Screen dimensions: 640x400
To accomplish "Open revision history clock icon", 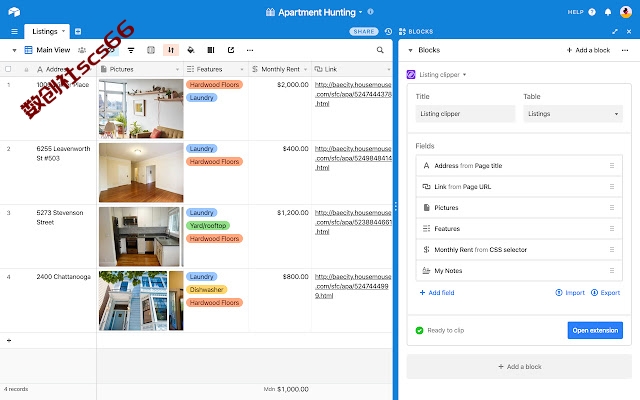I will click(x=388, y=31).
